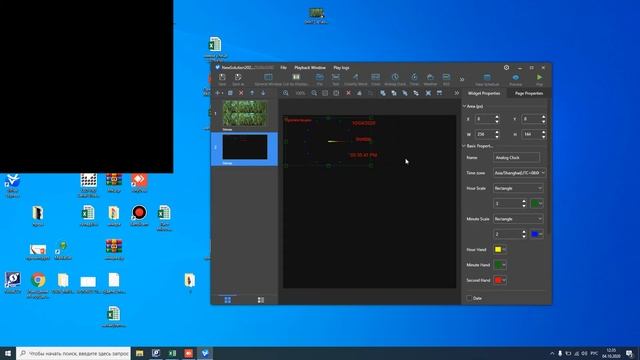640x360 pixels.
Task: Open the notification center icon
Action: coord(629,353)
